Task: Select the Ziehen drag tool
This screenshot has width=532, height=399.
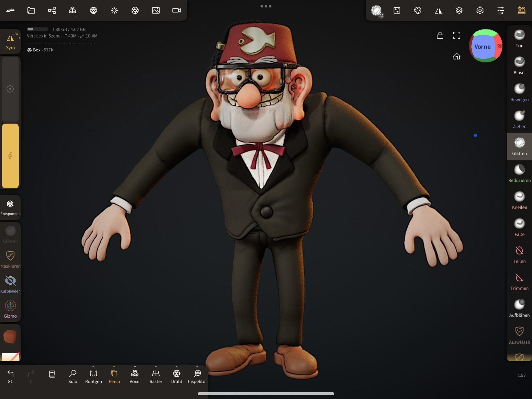Action: click(x=519, y=120)
